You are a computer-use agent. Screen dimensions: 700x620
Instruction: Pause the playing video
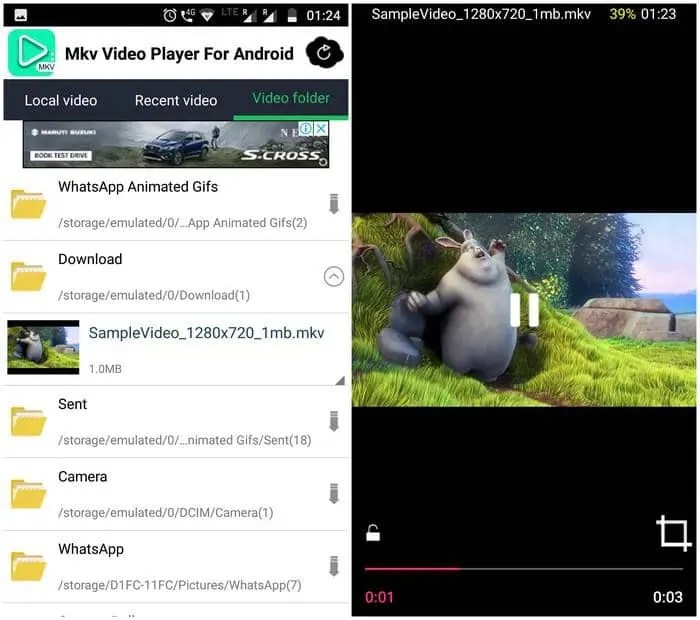pos(525,310)
